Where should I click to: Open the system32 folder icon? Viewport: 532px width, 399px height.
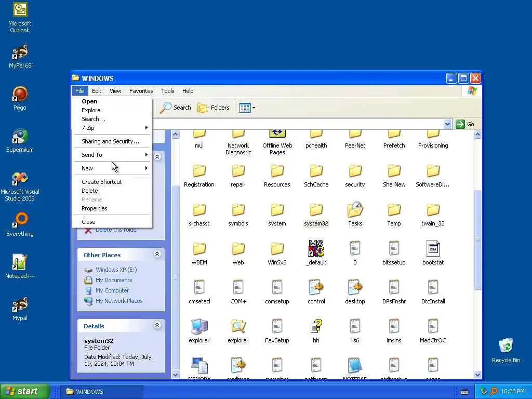pyautogui.click(x=316, y=210)
